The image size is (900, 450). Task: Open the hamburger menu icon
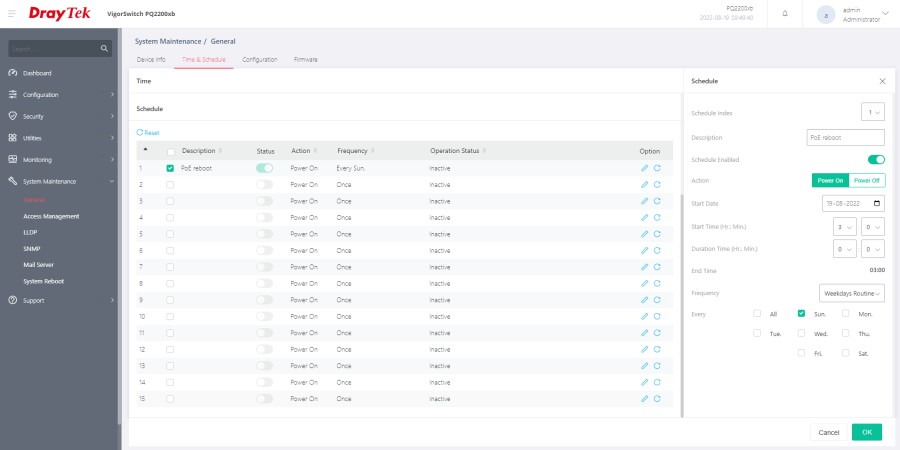(x=11, y=13)
